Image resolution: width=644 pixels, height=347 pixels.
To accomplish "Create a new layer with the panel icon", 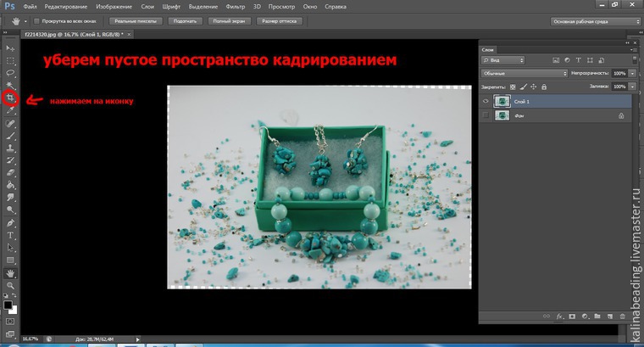I will tap(610, 316).
